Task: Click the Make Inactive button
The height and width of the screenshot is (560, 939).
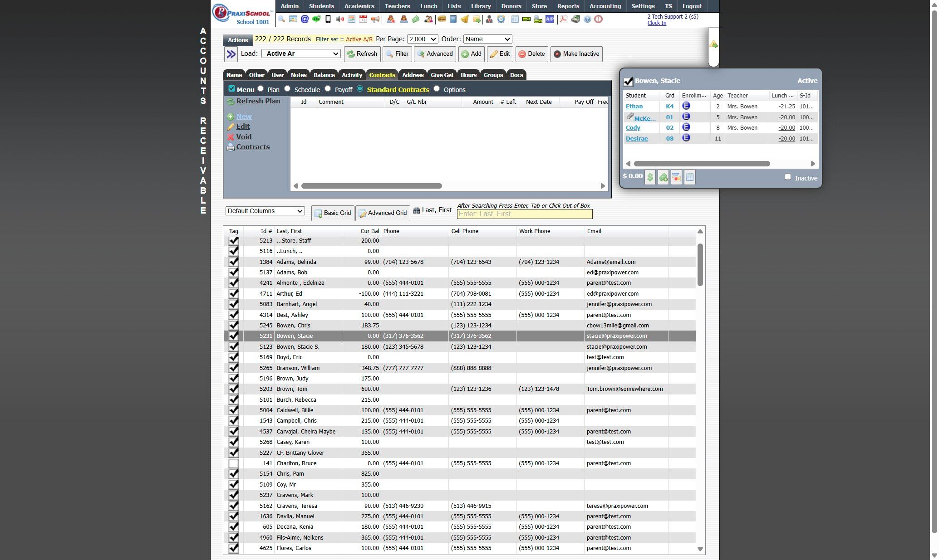Action: 576,54
